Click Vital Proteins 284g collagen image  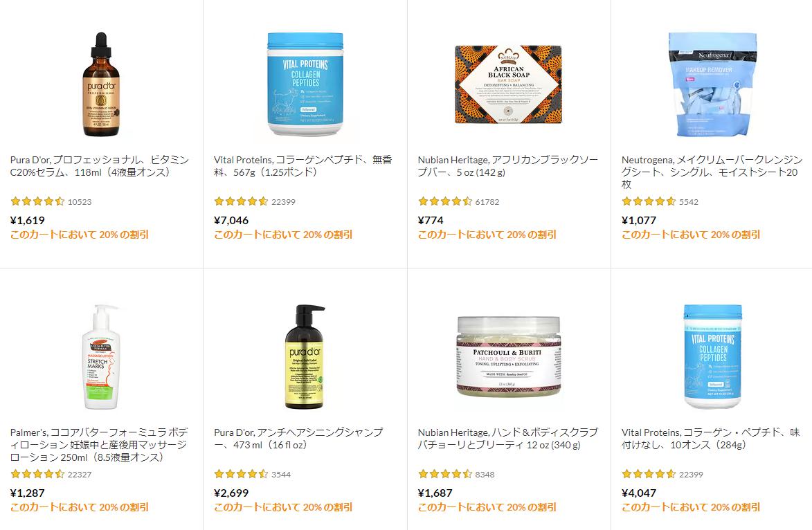click(x=712, y=357)
